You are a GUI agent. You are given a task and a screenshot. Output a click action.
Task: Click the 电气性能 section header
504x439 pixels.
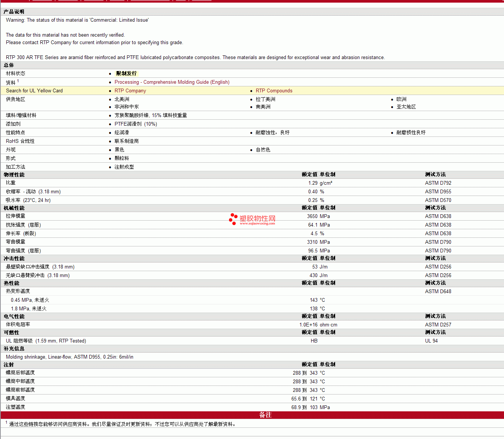pyautogui.click(x=14, y=316)
